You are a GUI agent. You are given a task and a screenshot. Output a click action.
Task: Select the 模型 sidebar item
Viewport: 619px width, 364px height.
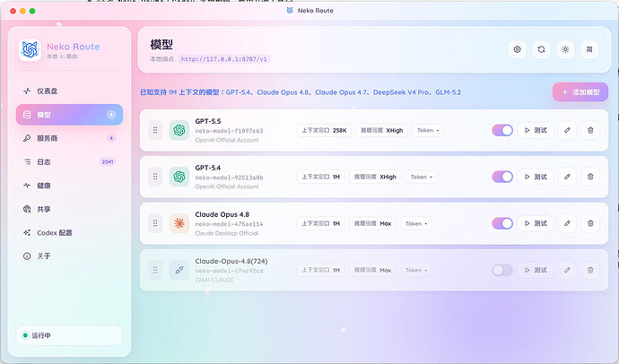point(69,115)
